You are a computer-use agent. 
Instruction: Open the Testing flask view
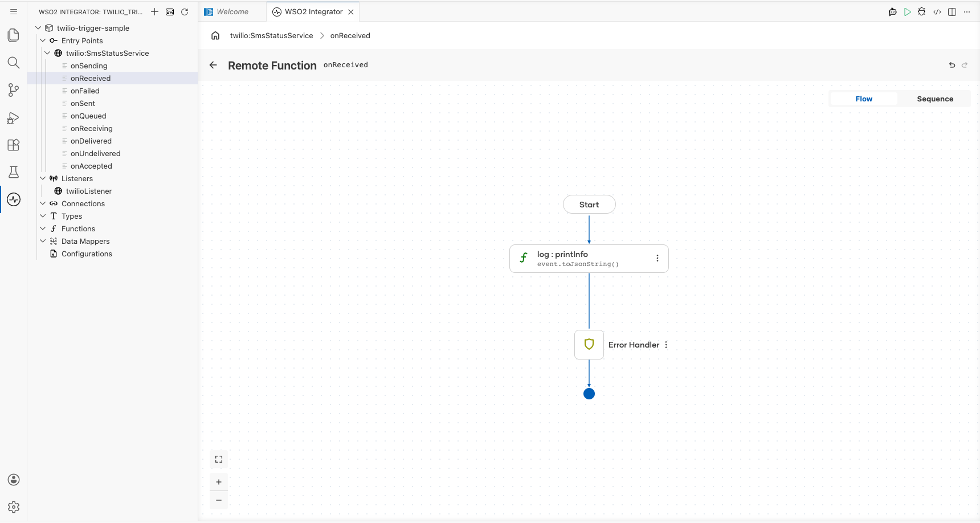[x=14, y=172]
